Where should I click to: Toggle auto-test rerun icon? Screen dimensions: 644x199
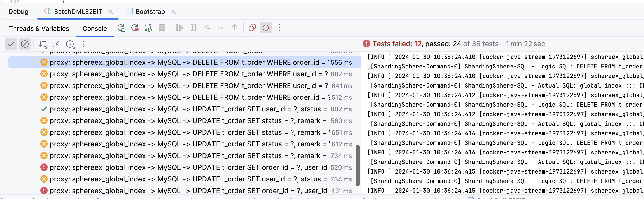click(x=148, y=28)
